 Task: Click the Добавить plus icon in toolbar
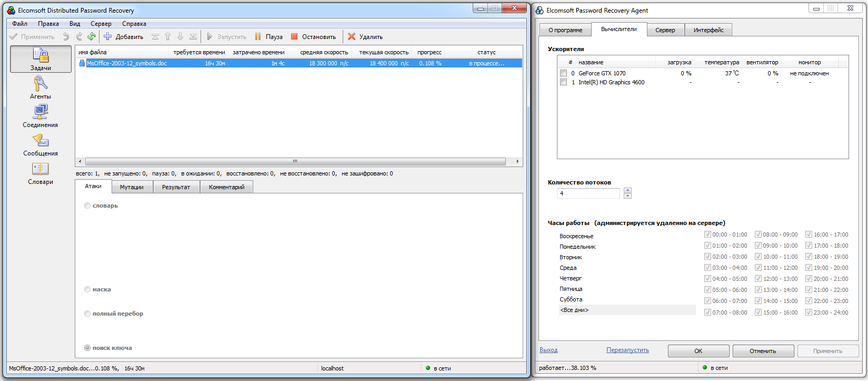click(x=107, y=36)
